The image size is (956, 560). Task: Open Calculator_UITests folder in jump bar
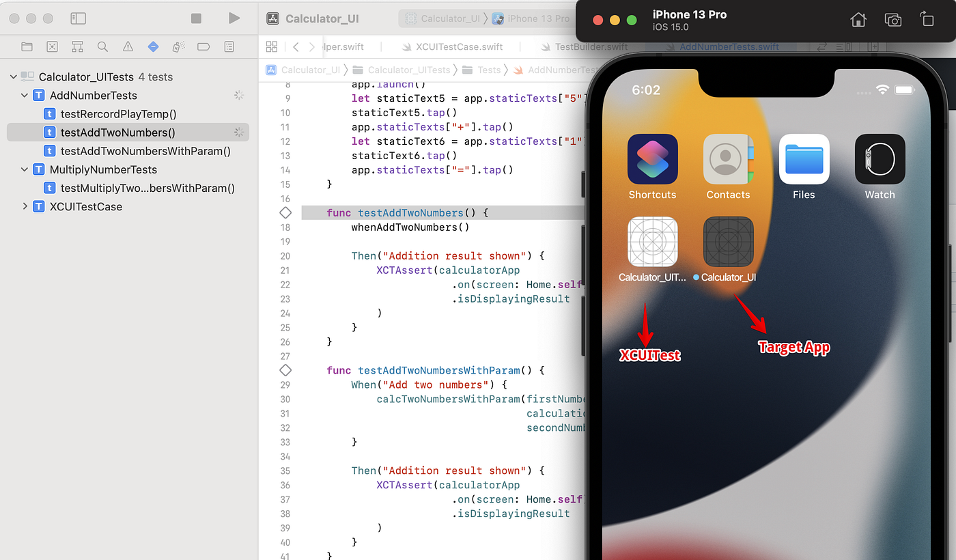tap(402, 70)
